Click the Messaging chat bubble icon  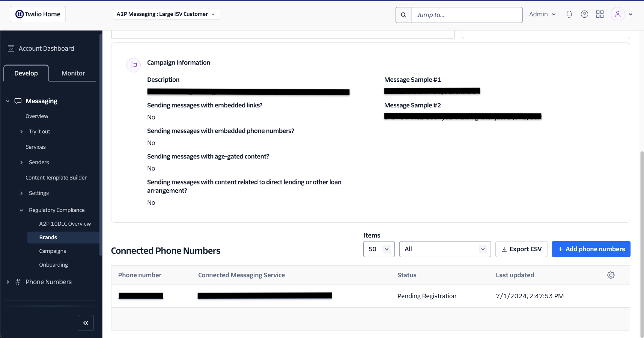(18, 101)
